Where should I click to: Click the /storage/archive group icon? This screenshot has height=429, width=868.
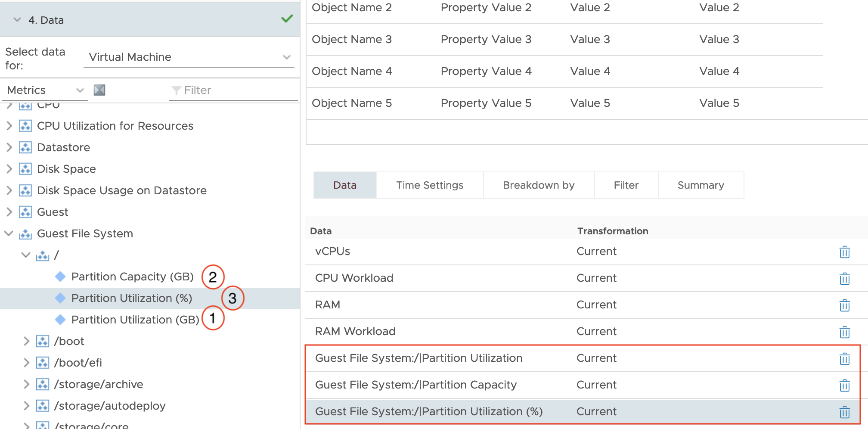point(43,384)
